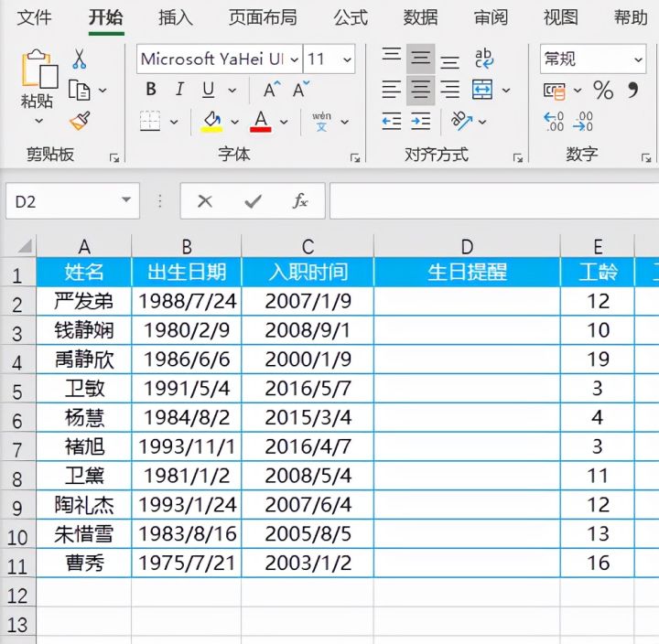
Task: Click Select All corner triangle
Action: (25, 246)
